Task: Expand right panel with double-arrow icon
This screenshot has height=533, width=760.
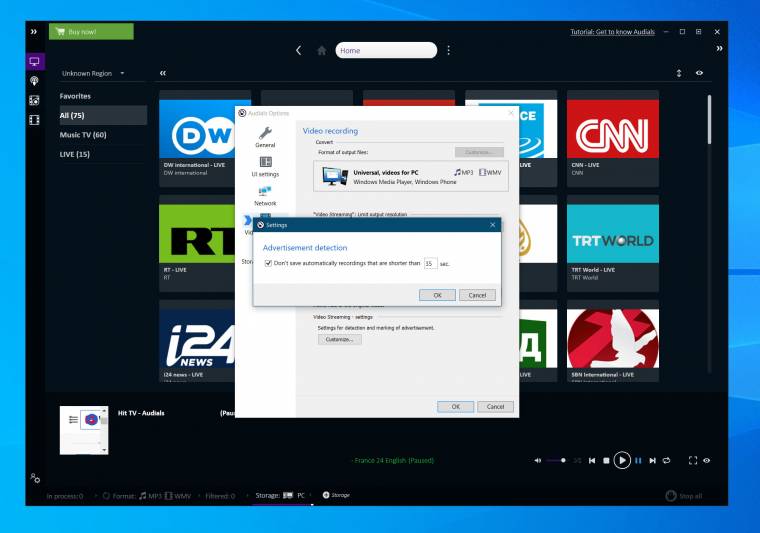Action: click(x=719, y=48)
